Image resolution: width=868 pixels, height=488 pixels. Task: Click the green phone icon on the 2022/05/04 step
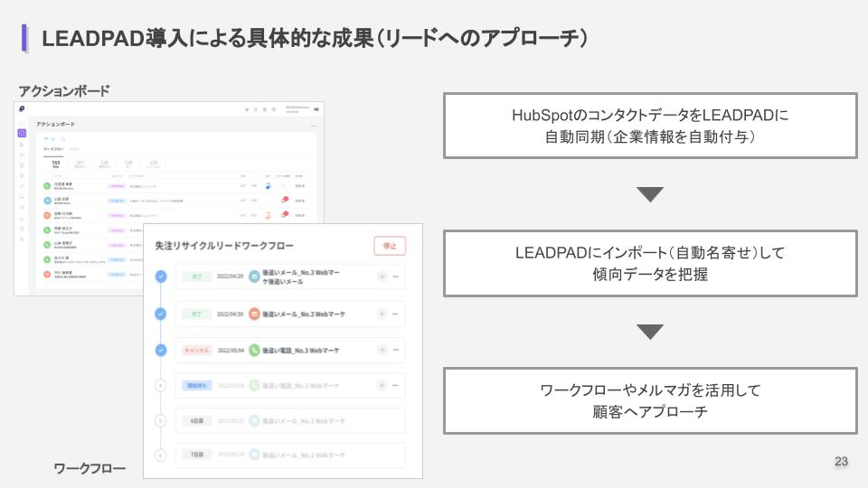point(254,350)
